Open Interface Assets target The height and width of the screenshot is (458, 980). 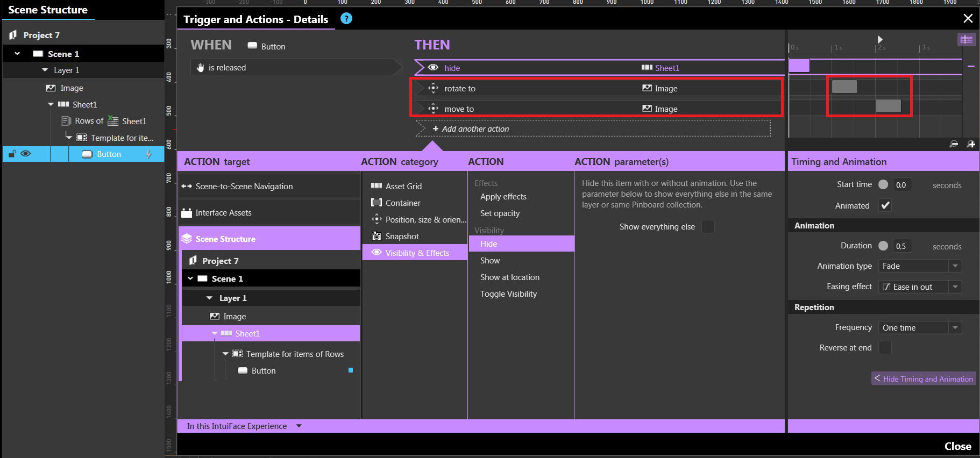click(269, 212)
